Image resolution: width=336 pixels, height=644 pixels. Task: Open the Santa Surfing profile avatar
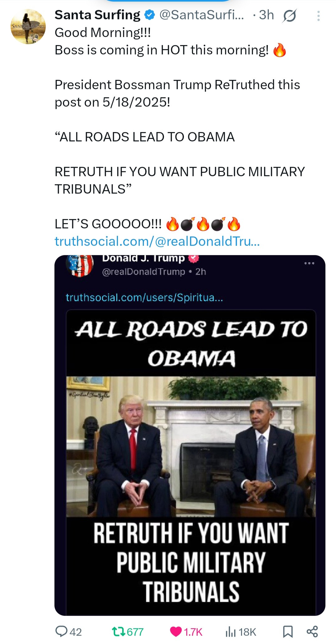(28, 27)
